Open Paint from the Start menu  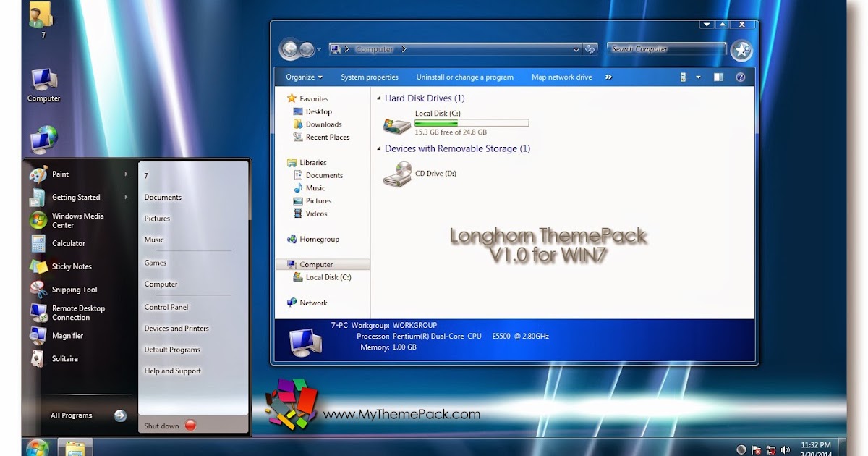point(61,174)
